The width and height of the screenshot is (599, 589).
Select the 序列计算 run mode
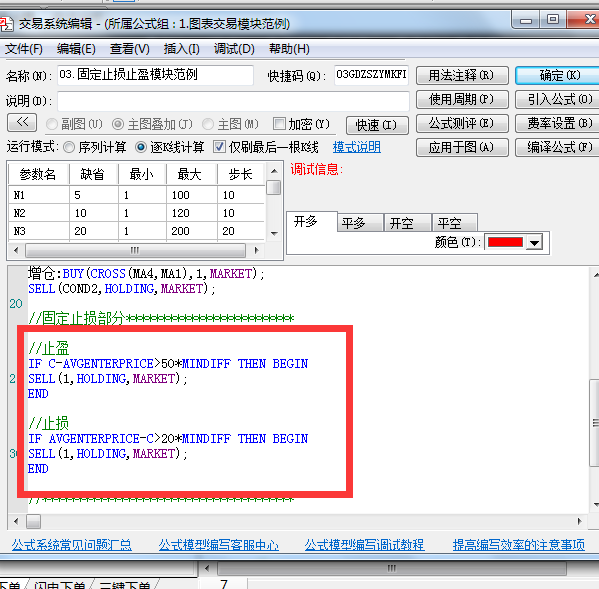click(x=69, y=147)
